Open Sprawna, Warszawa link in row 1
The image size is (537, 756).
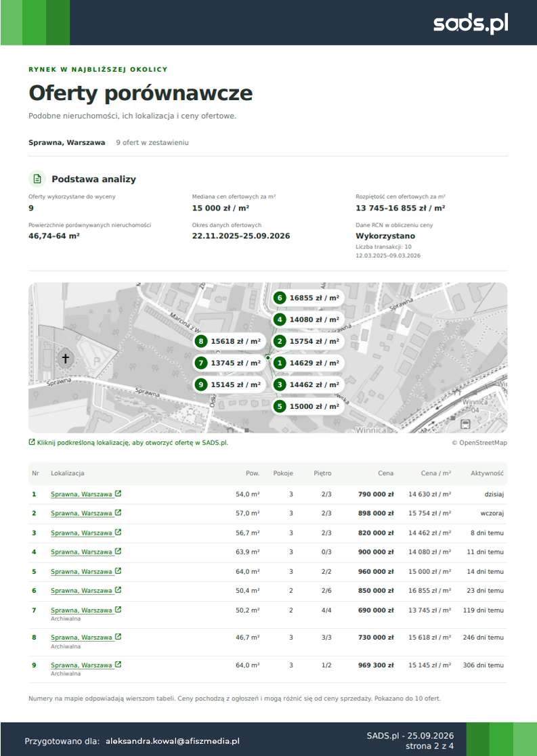pos(81,494)
